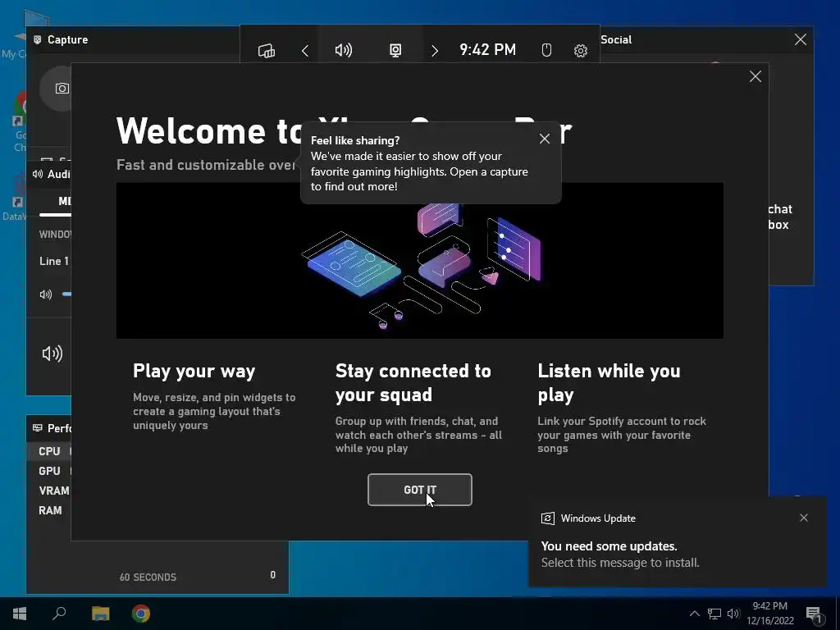Open taskbar Search
Image resolution: width=840 pixels, height=630 pixels.
pyautogui.click(x=59, y=614)
